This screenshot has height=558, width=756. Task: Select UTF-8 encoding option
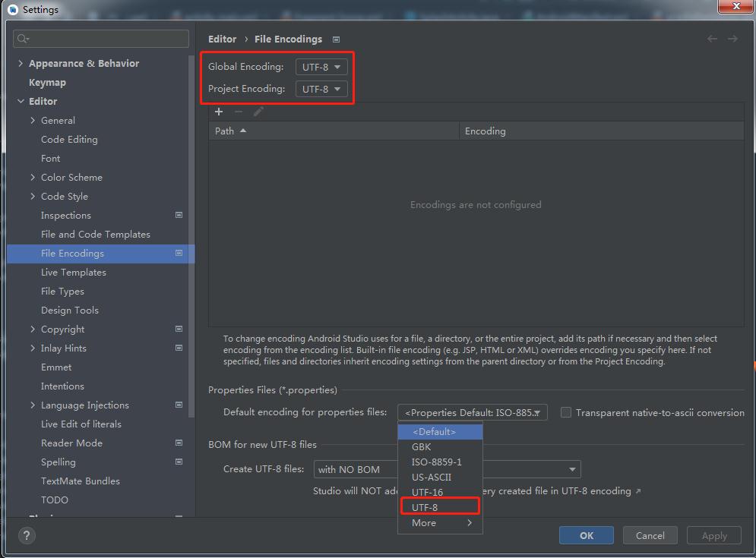[440, 507]
